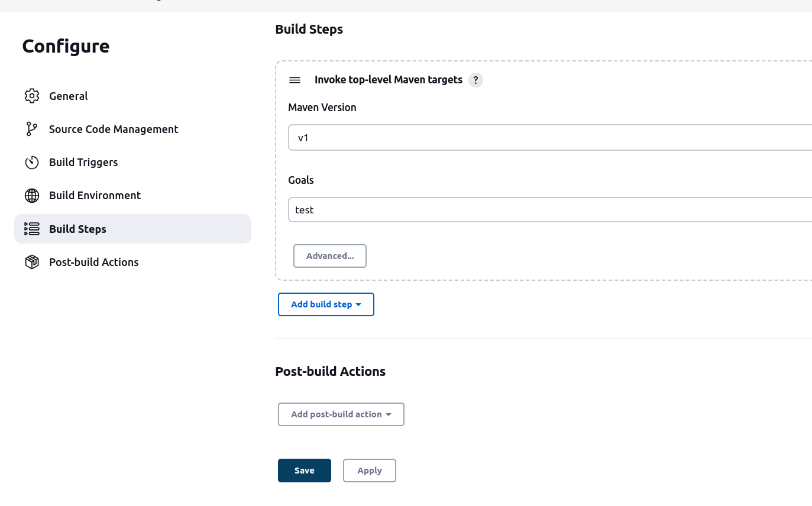Switch to the Source Code Management section
The image size is (812, 506).
[113, 129]
